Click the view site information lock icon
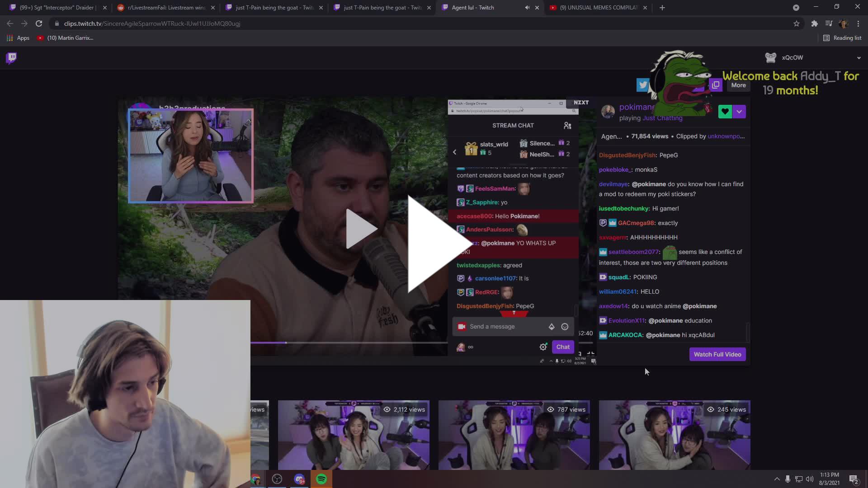This screenshot has height=488, width=868. click(57, 23)
